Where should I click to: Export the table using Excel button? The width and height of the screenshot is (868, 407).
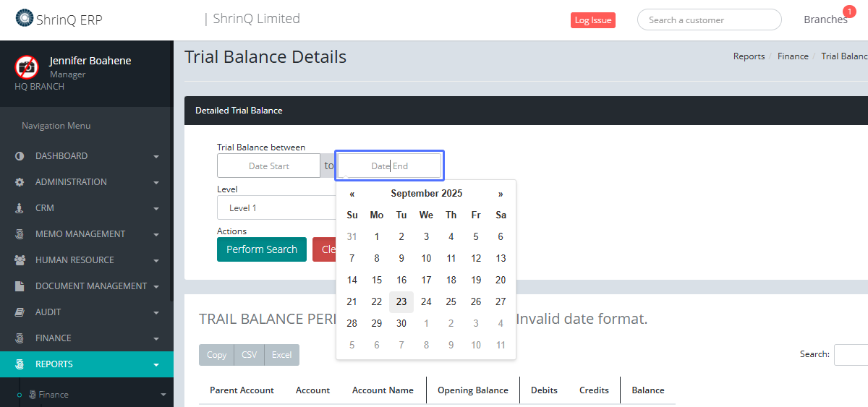281,355
